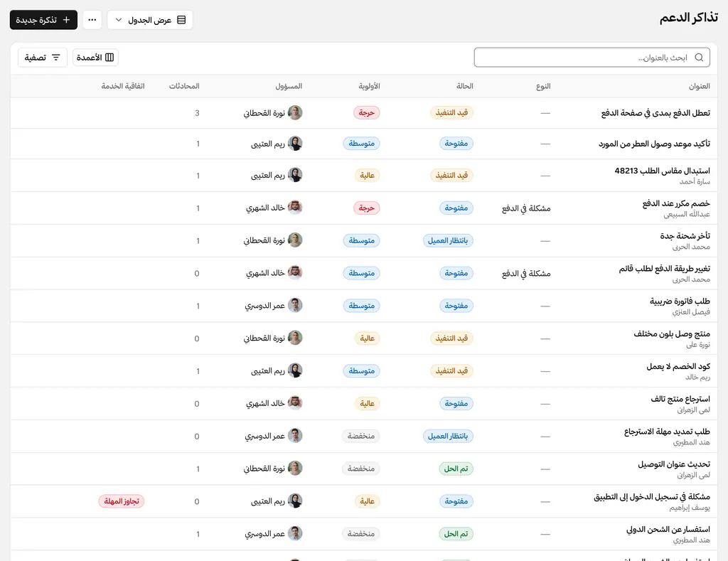Open ticket مشكلة في تسجيل الدخول إلى التطبيق
This screenshot has height=561, width=728.
coord(652,497)
